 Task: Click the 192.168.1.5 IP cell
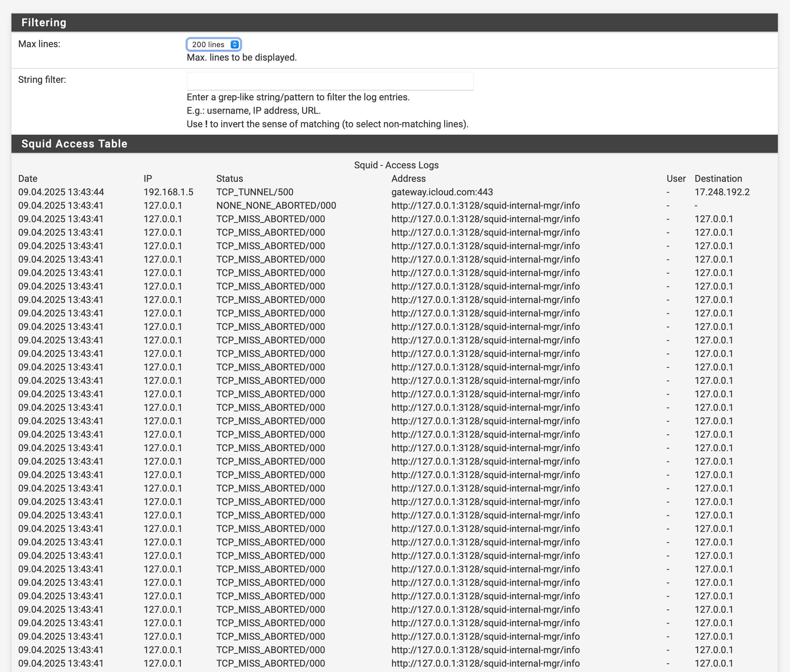coord(168,192)
